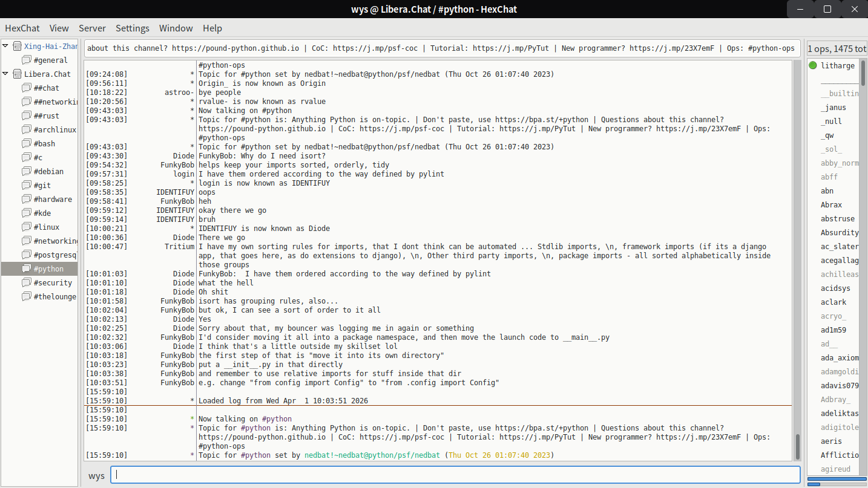868x488 pixels.
Task: Click the green operator icon beside litharge
Action: pyautogui.click(x=812, y=66)
